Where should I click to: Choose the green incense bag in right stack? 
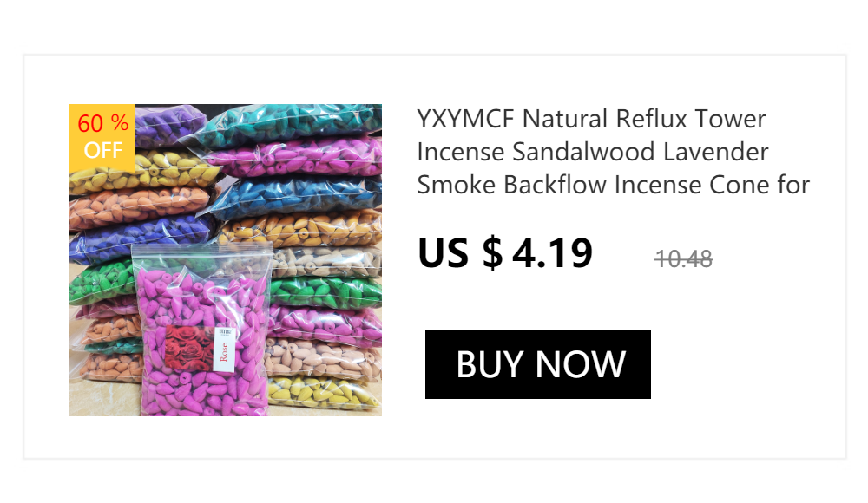[x=325, y=291]
